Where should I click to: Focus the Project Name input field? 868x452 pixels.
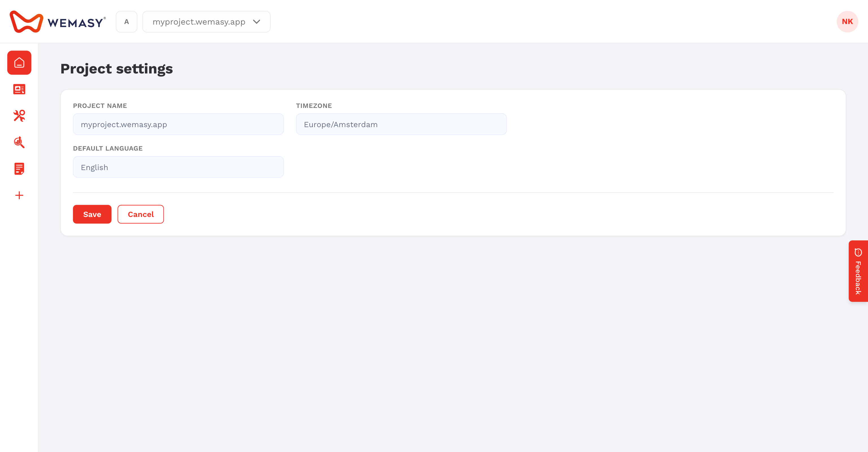(178, 124)
